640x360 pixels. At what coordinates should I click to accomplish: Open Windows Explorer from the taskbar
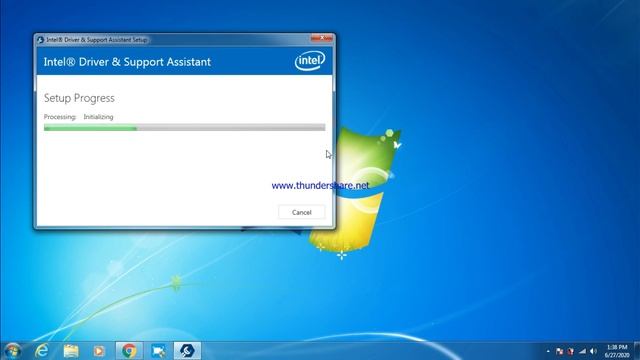tap(71, 351)
